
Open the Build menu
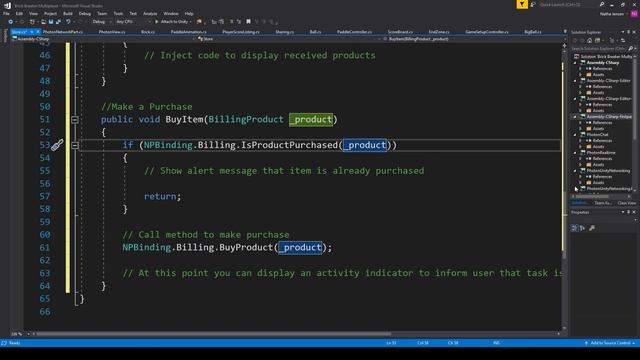(68, 13)
